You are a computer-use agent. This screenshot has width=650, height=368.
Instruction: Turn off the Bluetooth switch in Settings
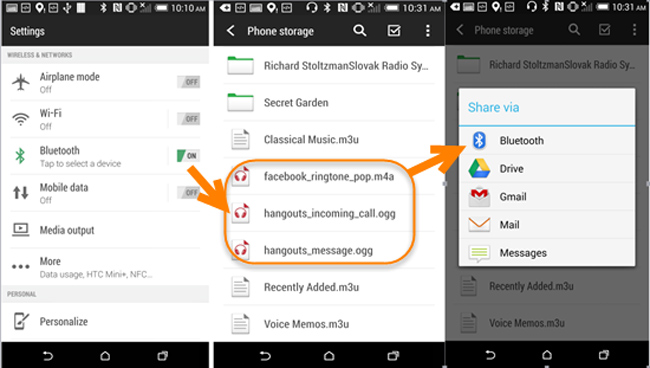pos(189,156)
